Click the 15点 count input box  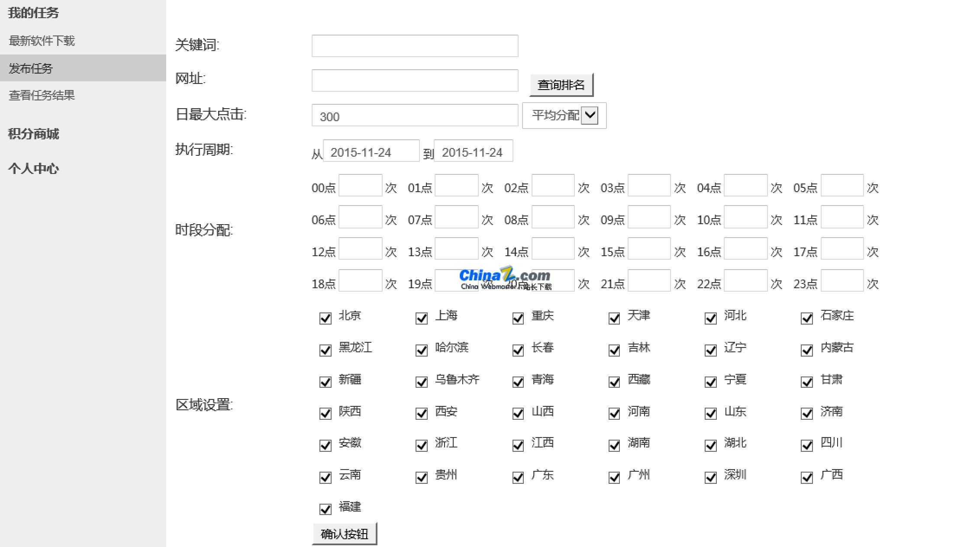649,248
